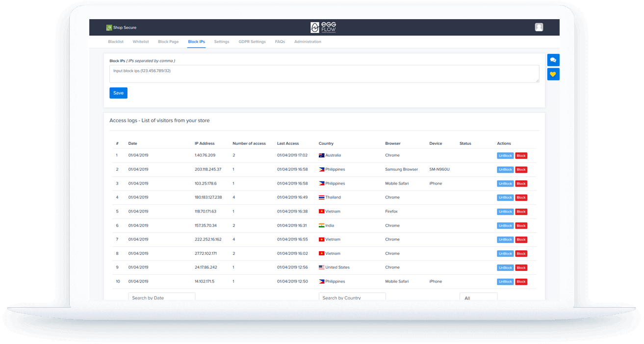The image size is (644, 344).
Task: Open the Whitelist tab
Action: tap(141, 42)
